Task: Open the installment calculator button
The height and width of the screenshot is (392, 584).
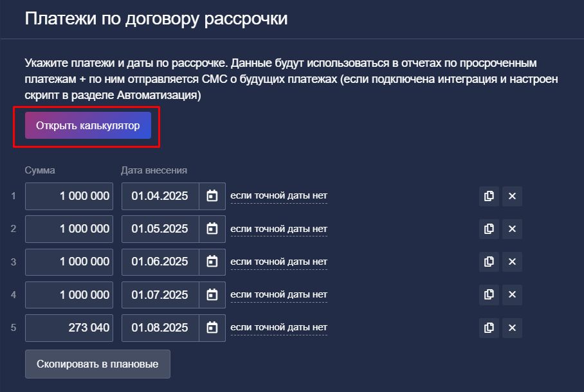Action: coord(88,125)
